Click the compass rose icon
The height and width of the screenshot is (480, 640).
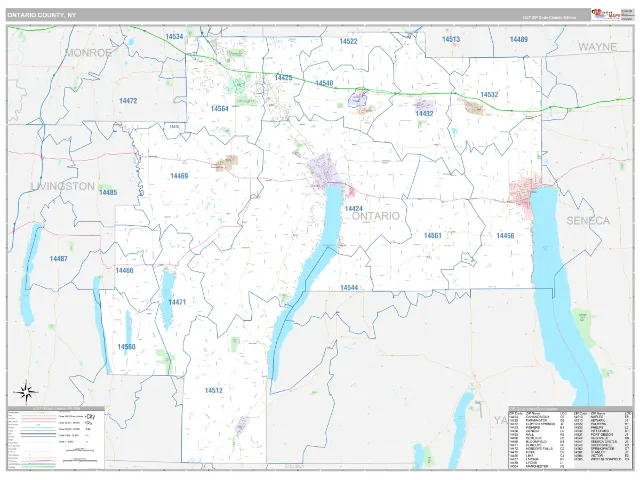click(26, 392)
